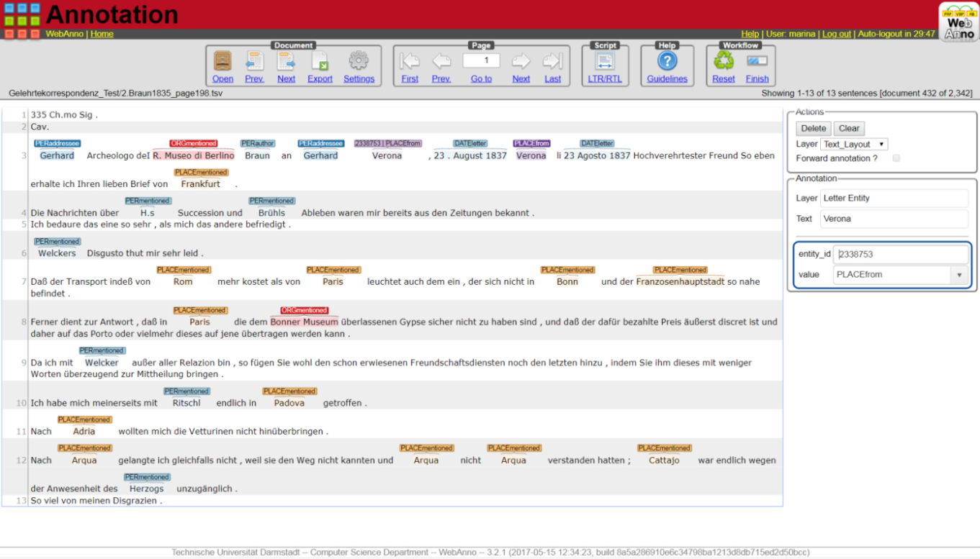The image size is (980, 559).
Task: Click the Finish workflow icon
Action: [757, 61]
